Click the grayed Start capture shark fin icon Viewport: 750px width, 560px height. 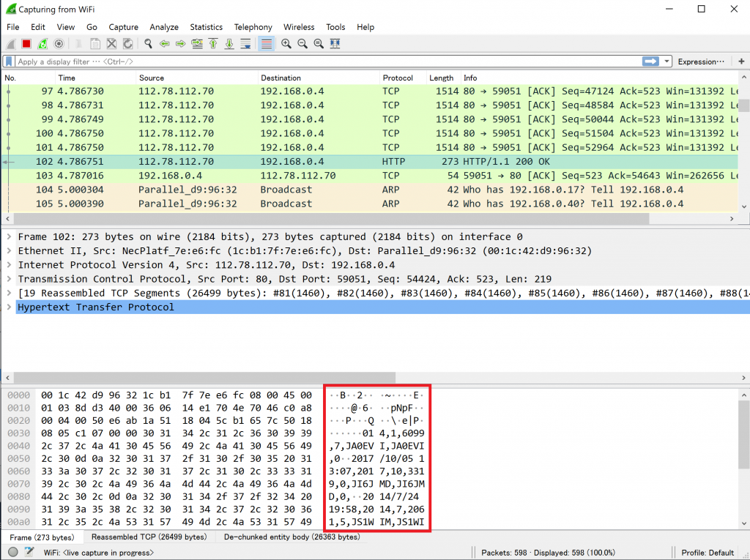click(x=10, y=44)
